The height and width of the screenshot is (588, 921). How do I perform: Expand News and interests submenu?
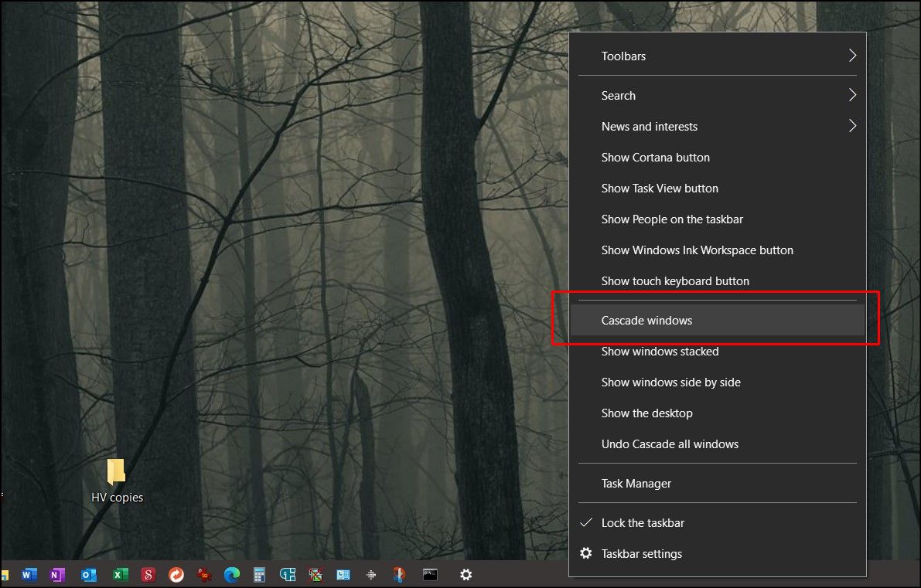tap(718, 126)
